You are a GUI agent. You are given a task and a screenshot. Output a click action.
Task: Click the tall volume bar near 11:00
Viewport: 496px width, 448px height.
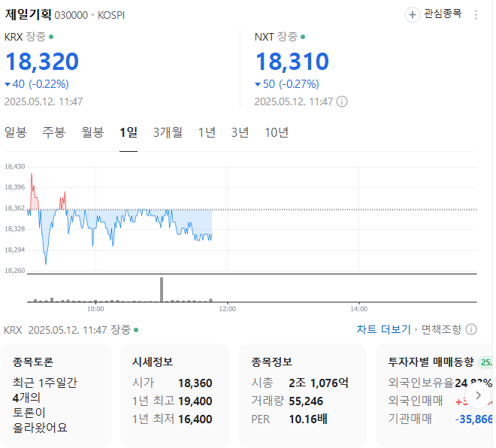tap(162, 291)
